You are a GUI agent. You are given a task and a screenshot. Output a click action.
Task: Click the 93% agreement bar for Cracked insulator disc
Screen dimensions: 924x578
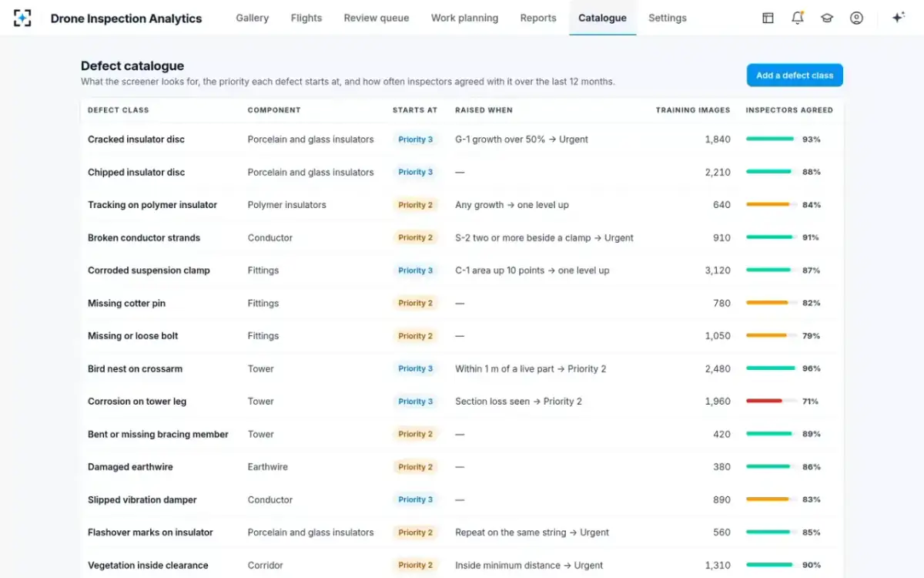click(771, 139)
